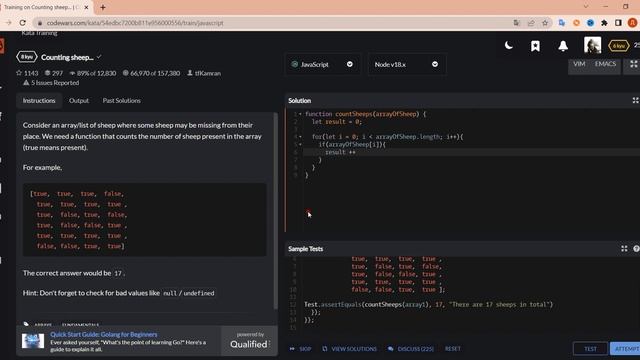Open bookmarked katas via the bookmark icon
The width and height of the screenshot is (640, 360).
535,46
